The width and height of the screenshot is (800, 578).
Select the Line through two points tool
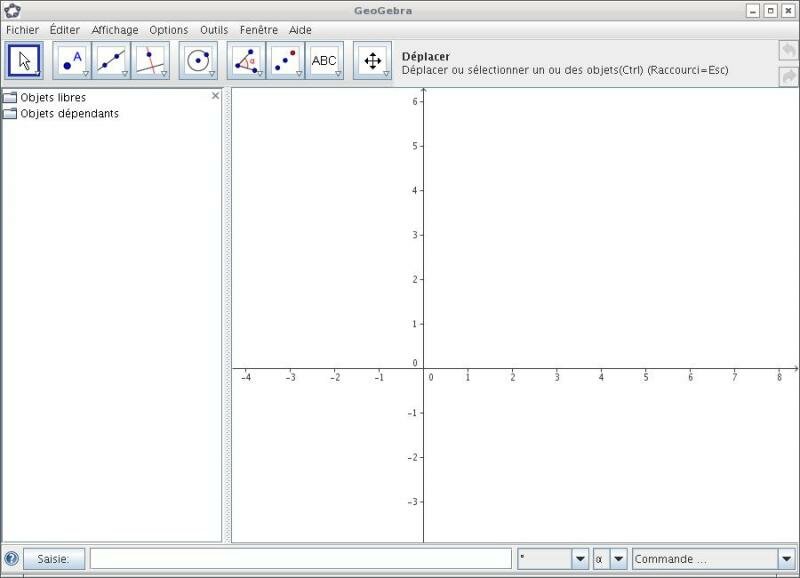112,61
